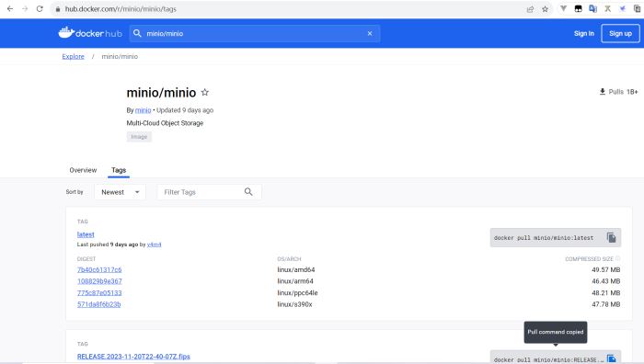Open the Sort by Newest dropdown
Screen dimensions: 644x364
click(x=120, y=192)
